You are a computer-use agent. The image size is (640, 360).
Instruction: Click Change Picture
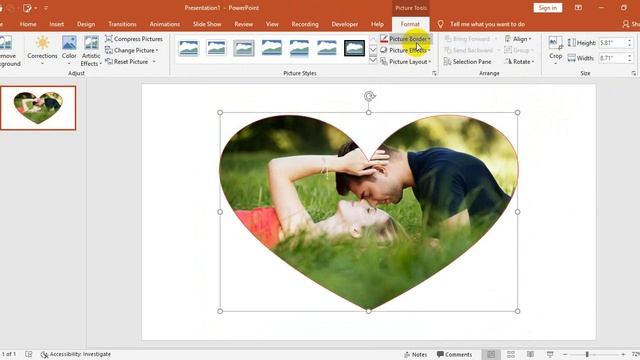(x=132, y=50)
